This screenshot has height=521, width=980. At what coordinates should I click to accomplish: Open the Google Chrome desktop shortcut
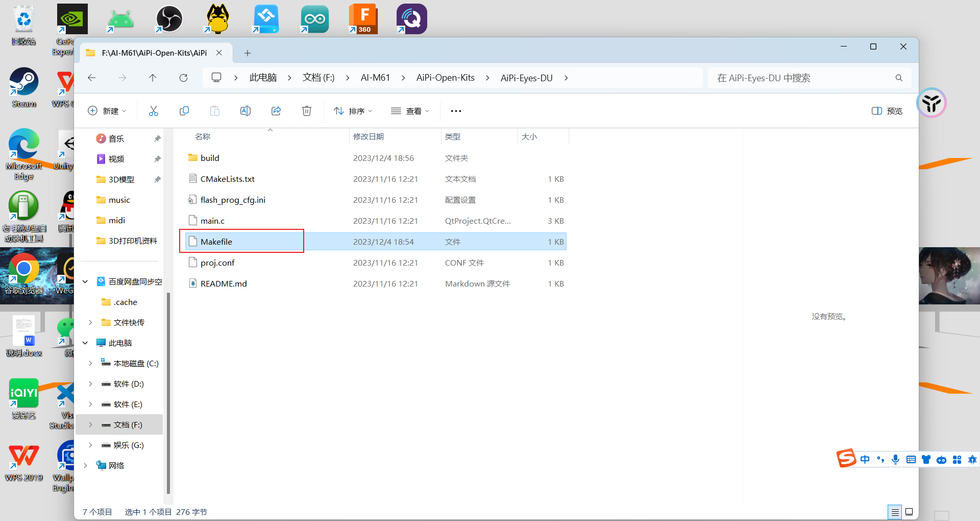24,274
